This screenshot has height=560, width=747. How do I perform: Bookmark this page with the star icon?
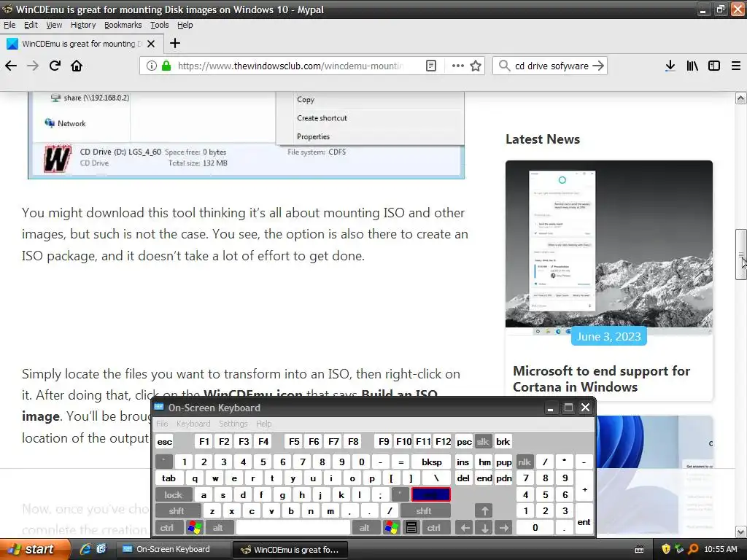(476, 66)
